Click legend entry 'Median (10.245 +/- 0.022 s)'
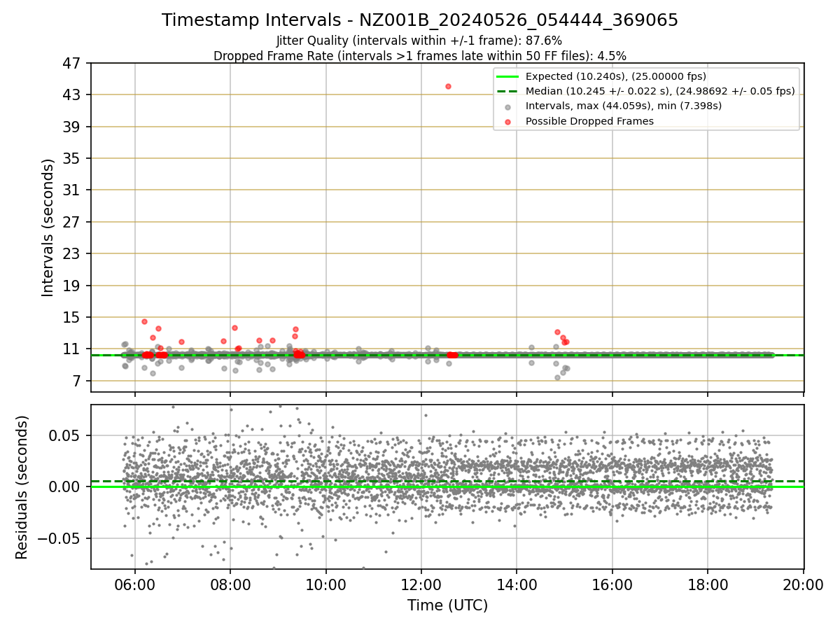840x630 pixels. click(x=660, y=91)
